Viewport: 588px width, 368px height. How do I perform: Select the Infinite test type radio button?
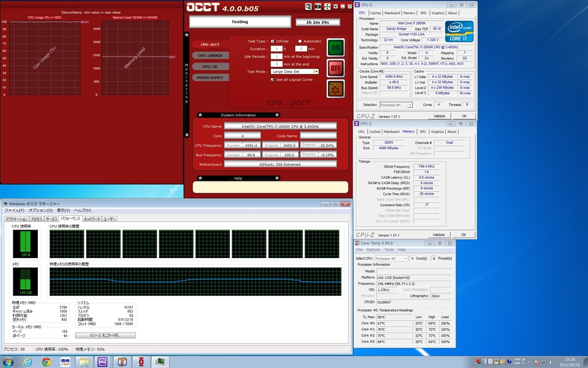(272, 41)
